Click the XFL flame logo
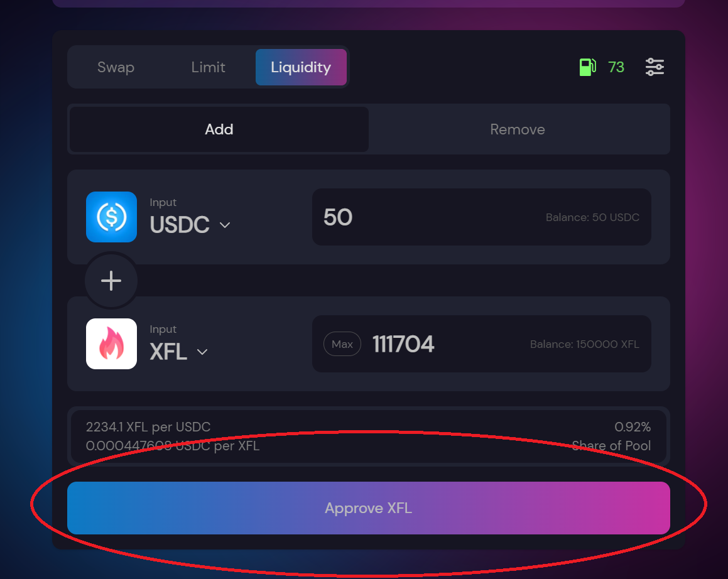This screenshot has width=728, height=579. pos(111,344)
